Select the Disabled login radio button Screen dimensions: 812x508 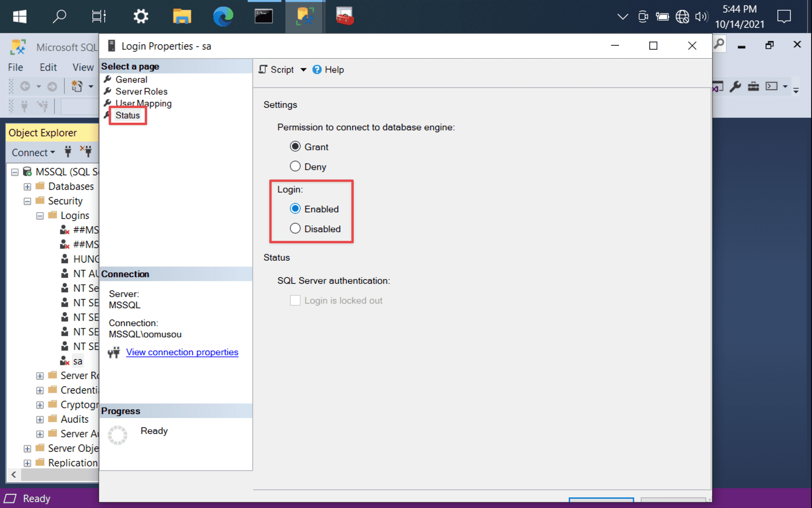[x=295, y=228]
